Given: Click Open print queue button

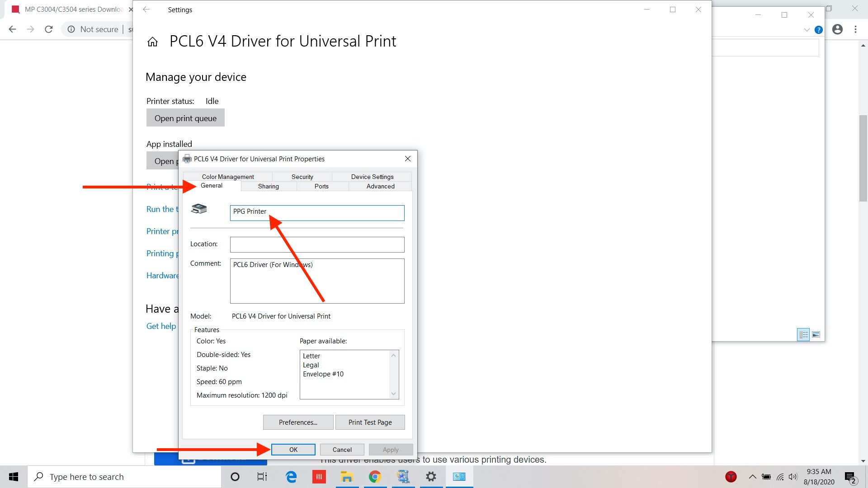Looking at the screenshot, I should click(x=185, y=118).
